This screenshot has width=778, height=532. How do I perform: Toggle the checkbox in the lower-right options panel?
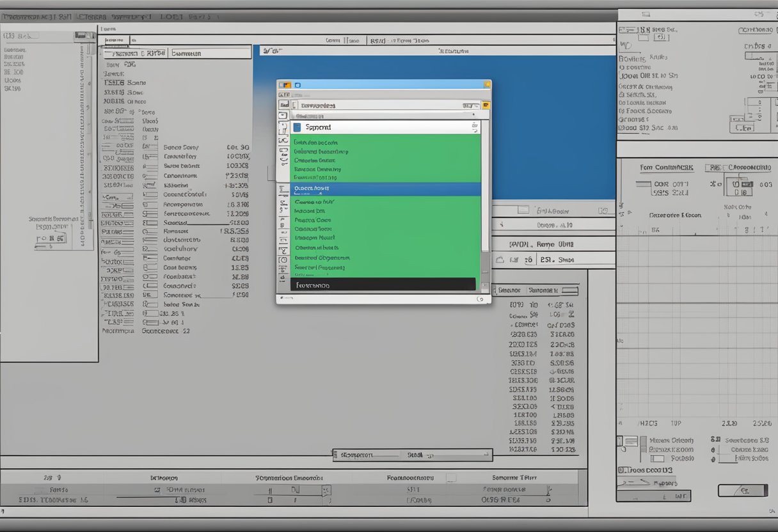click(x=619, y=441)
